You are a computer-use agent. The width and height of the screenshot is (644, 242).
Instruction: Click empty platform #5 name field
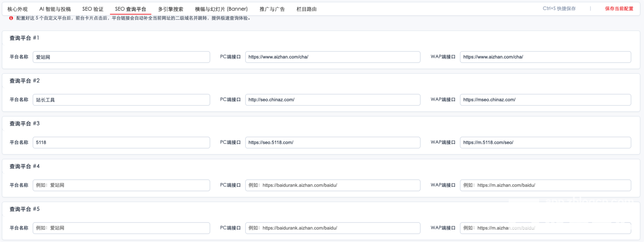click(x=121, y=228)
